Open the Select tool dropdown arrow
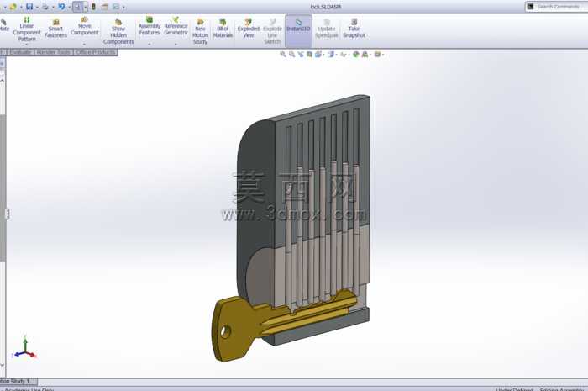 85,7
